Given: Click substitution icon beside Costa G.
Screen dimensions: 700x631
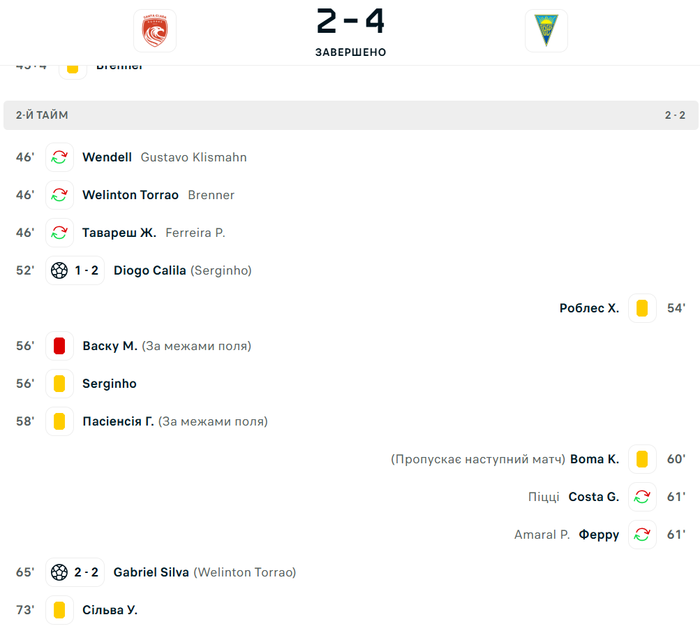Looking at the screenshot, I should coord(642,497).
